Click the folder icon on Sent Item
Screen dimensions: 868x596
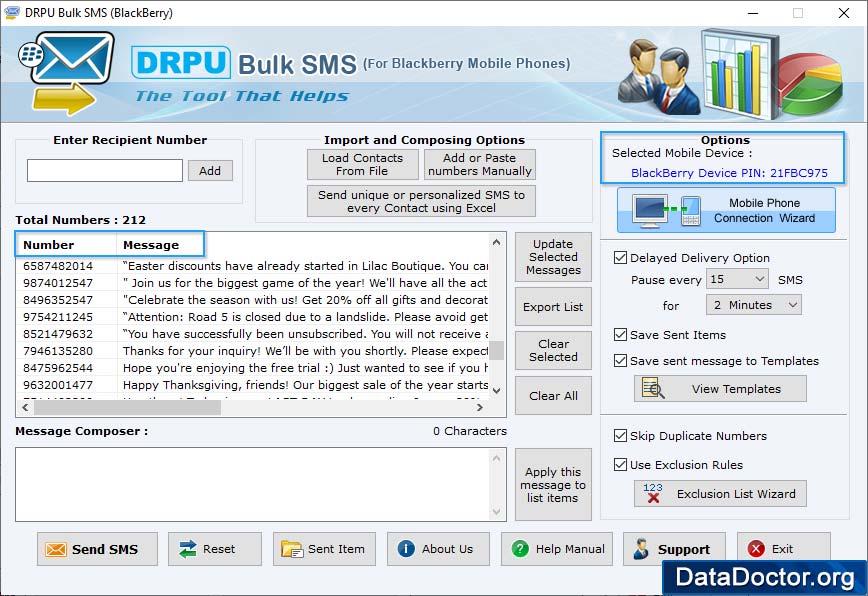pos(292,549)
